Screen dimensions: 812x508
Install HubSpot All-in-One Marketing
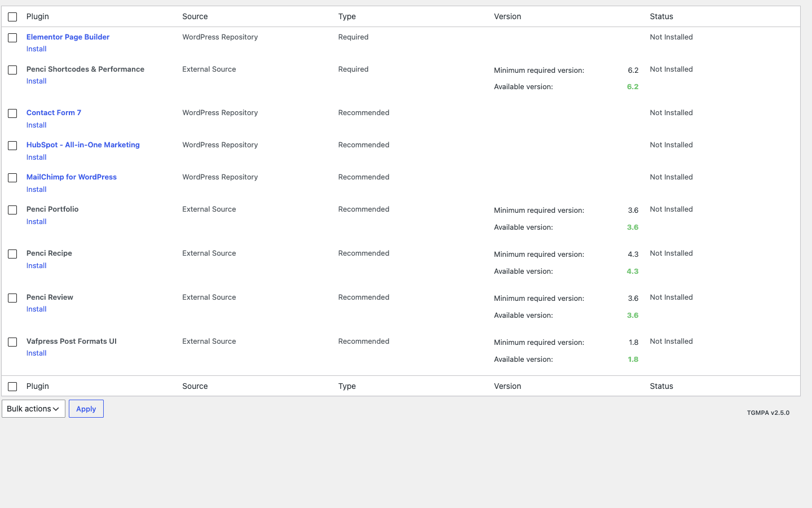tap(36, 157)
